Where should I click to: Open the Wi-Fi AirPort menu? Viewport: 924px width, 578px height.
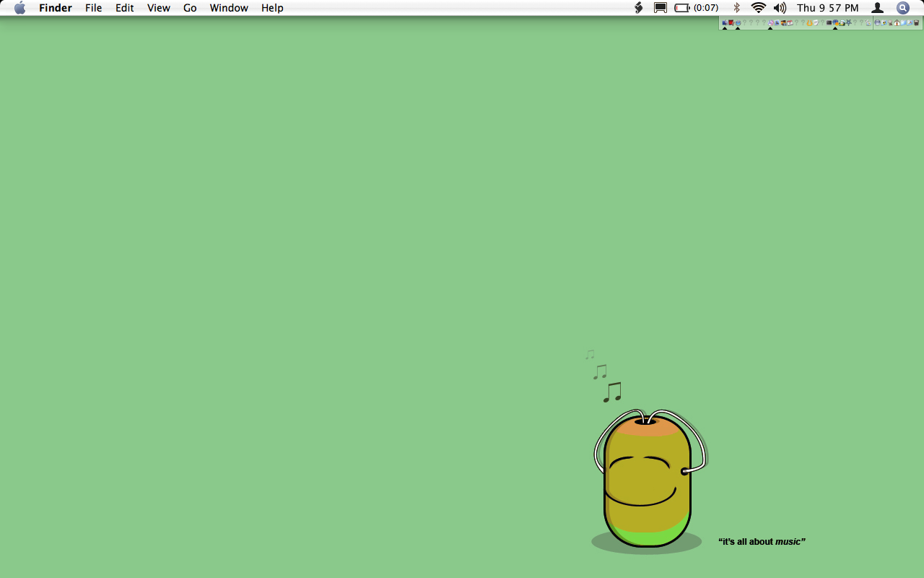(x=758, y=8)
